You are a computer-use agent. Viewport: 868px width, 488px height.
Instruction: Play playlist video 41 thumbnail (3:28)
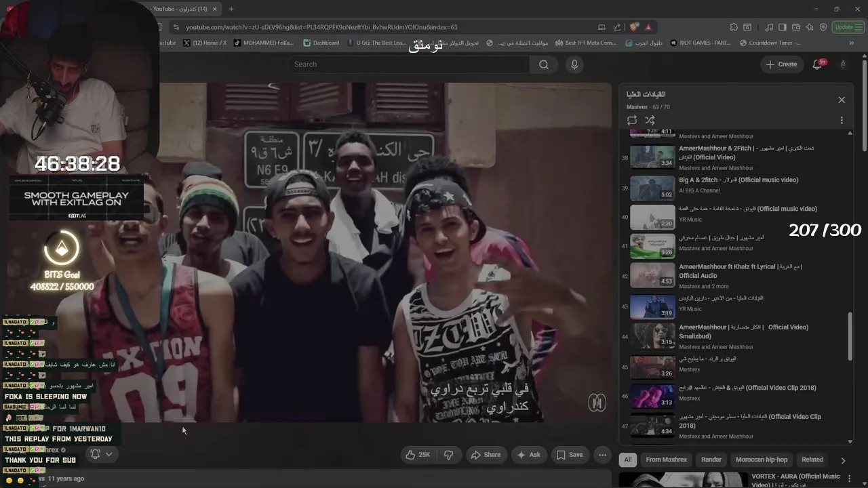coord(652,247)
